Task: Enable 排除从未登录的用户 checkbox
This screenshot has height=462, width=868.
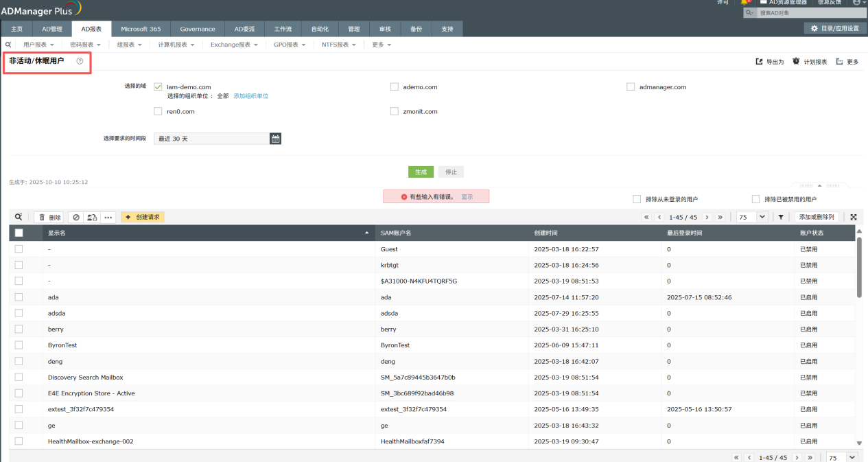Action: (x=637, y=199)
